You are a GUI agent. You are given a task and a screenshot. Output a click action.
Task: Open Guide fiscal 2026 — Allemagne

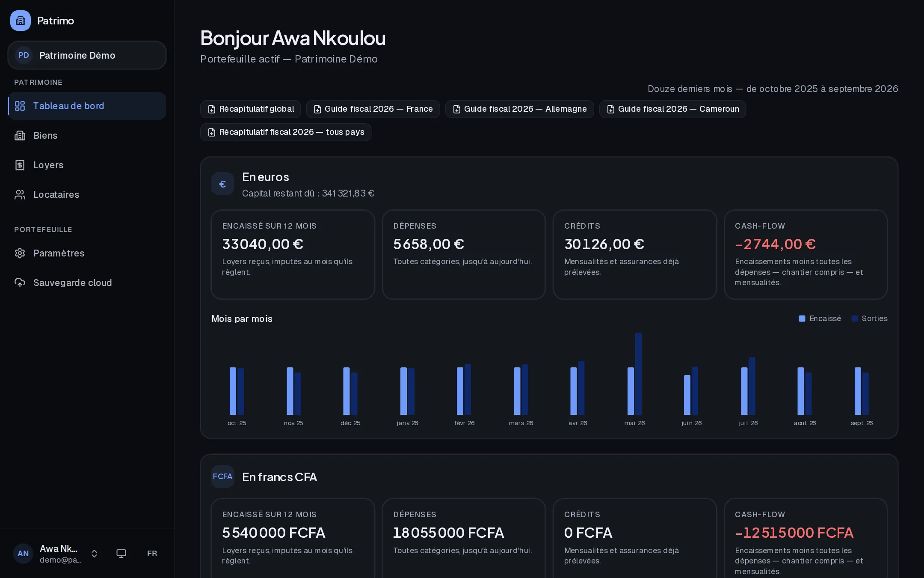point(520,109)
